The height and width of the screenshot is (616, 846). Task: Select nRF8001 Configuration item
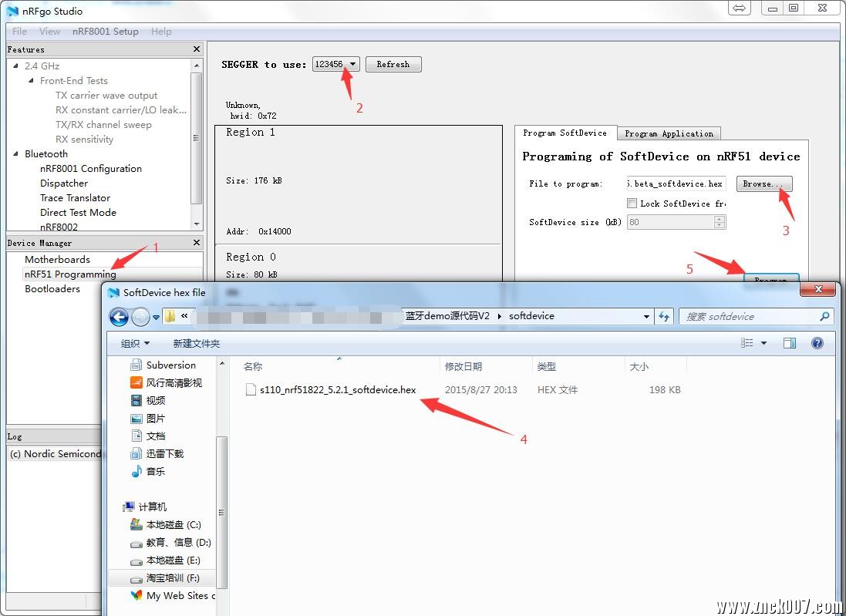point(91,168)
